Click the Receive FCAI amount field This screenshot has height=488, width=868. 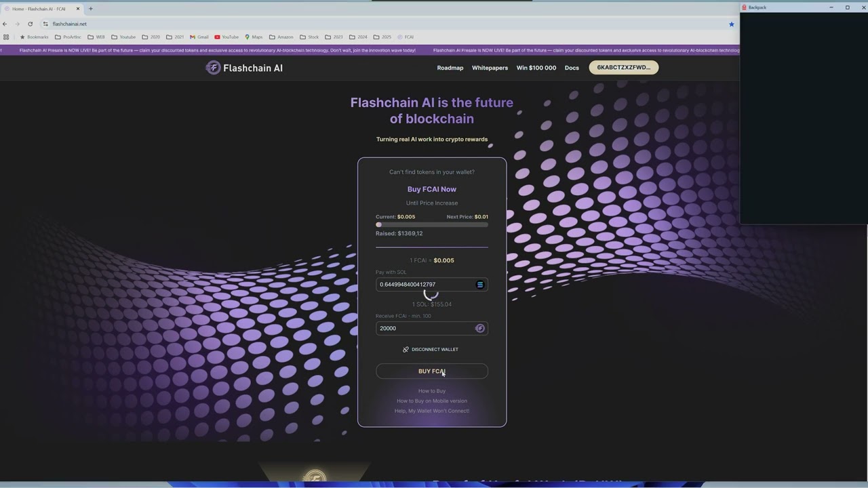point(432,328)
